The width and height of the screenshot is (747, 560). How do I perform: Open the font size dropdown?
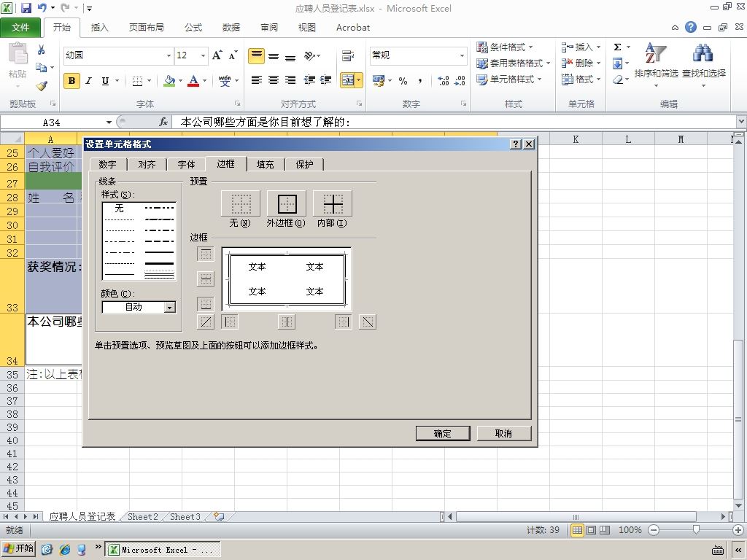coord(203,55)
